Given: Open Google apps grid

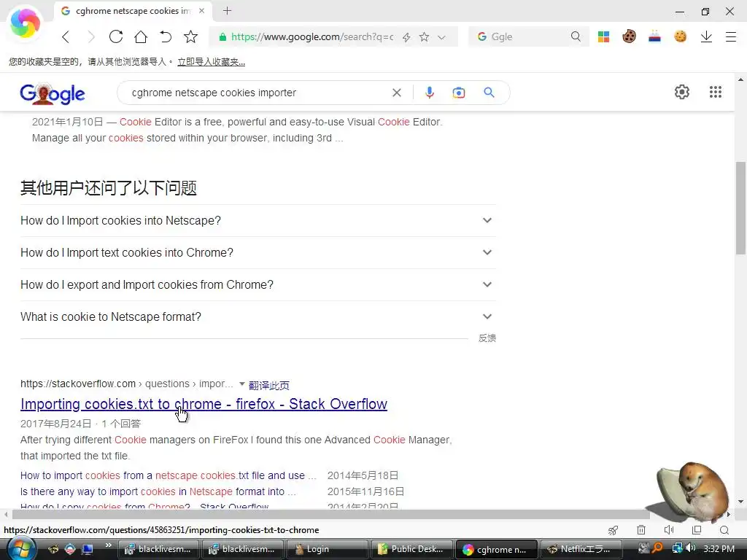Looking at the screenshot, I should pyautogui.click(x=715, y=92).
